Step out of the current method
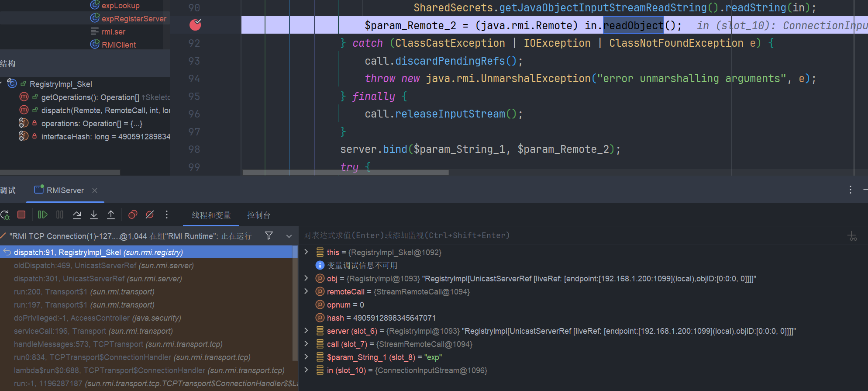 coord(111,215)
